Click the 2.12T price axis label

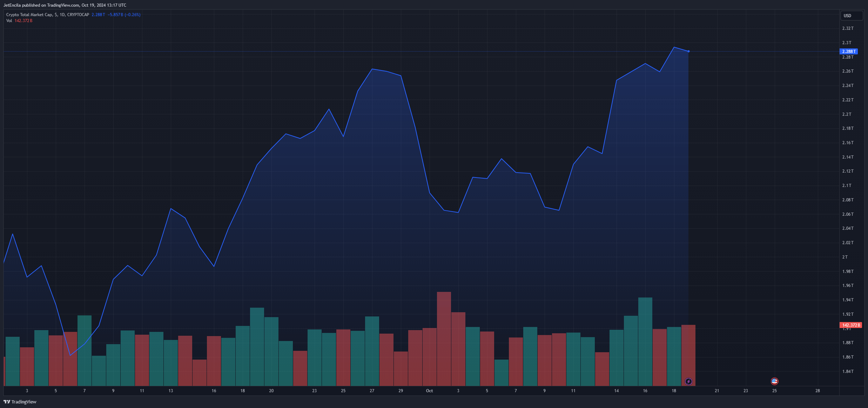pyautogui.click(x=848, y=171)
